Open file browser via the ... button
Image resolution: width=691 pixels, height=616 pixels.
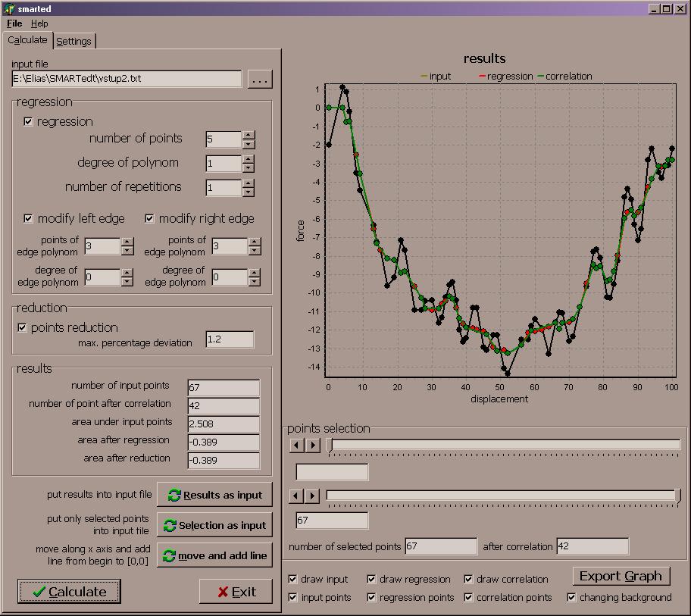[259, 78]
